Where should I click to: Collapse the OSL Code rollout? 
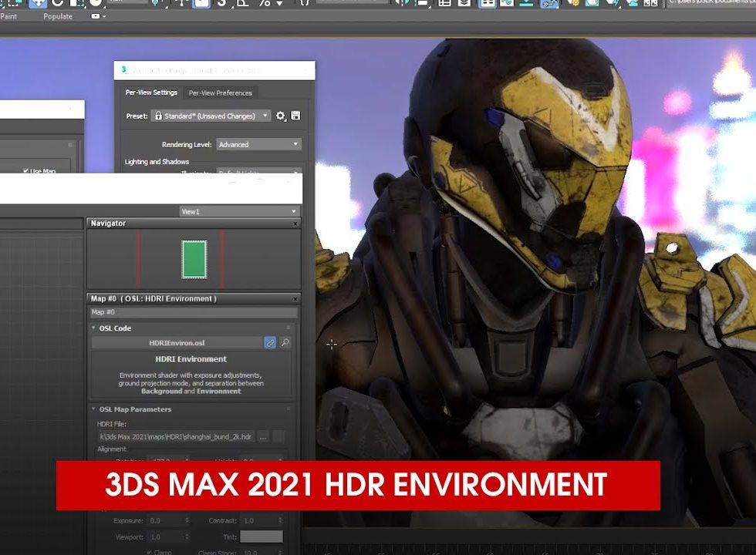click(93, 328)
